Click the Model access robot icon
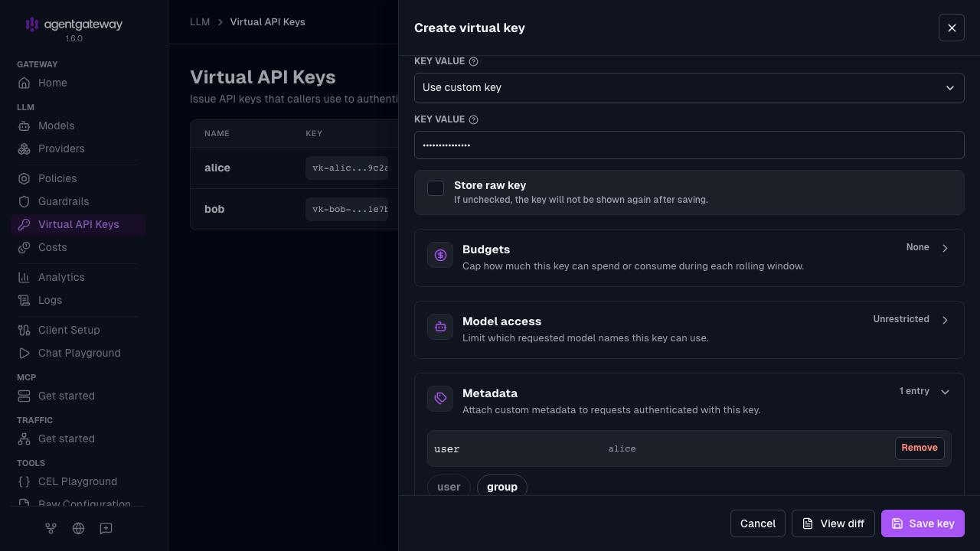This screenshot has width=980, height=551. coord(440,327)
